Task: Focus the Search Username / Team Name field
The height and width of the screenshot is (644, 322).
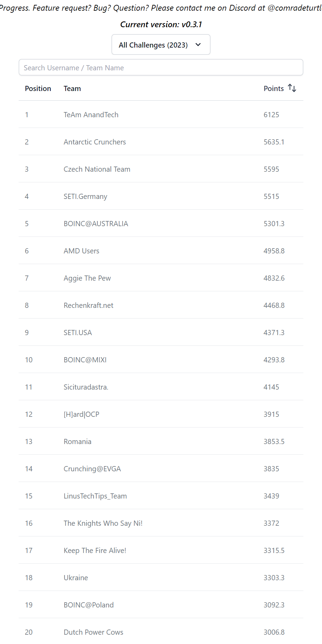Action: point(161,68)
